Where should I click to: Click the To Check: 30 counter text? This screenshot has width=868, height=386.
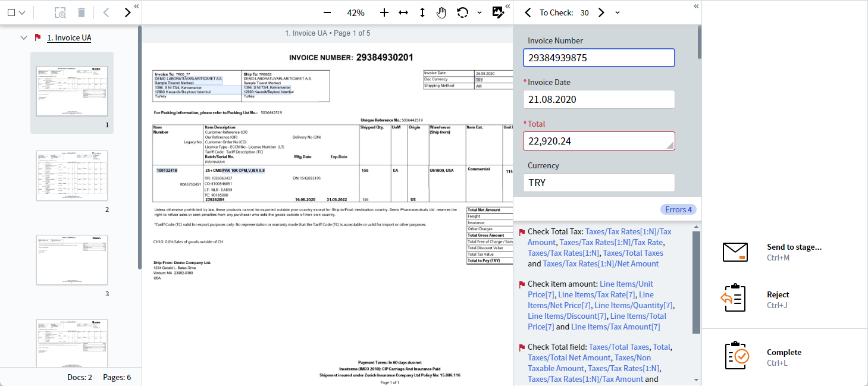pos(564,12)
